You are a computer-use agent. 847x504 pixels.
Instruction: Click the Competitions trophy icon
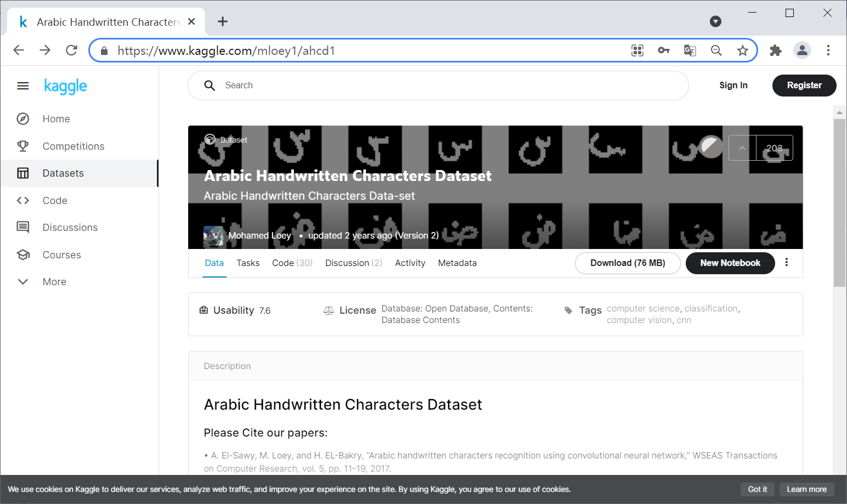click(x=22, y=146)
